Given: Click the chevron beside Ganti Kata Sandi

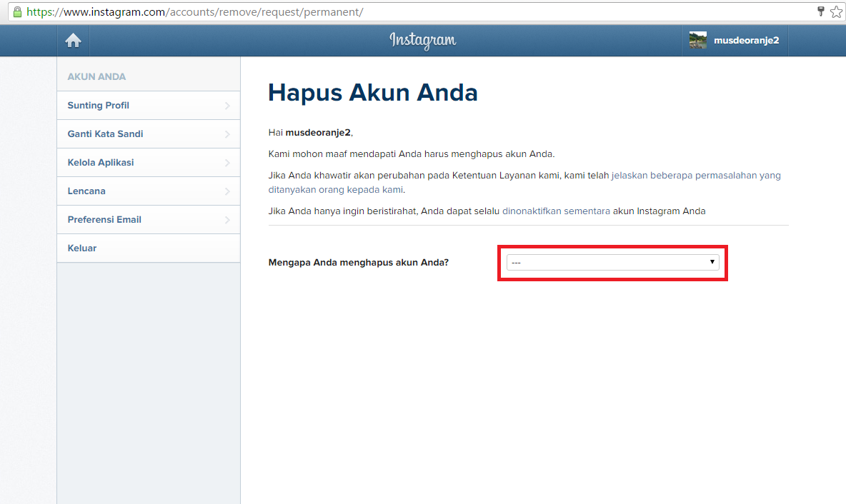Looking at the screenshot, I should pos(227,135).
